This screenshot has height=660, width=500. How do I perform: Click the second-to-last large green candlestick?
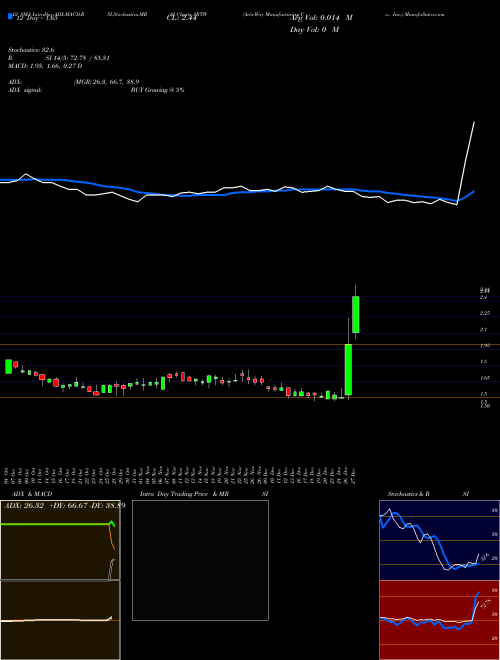(x=348, y=369)
